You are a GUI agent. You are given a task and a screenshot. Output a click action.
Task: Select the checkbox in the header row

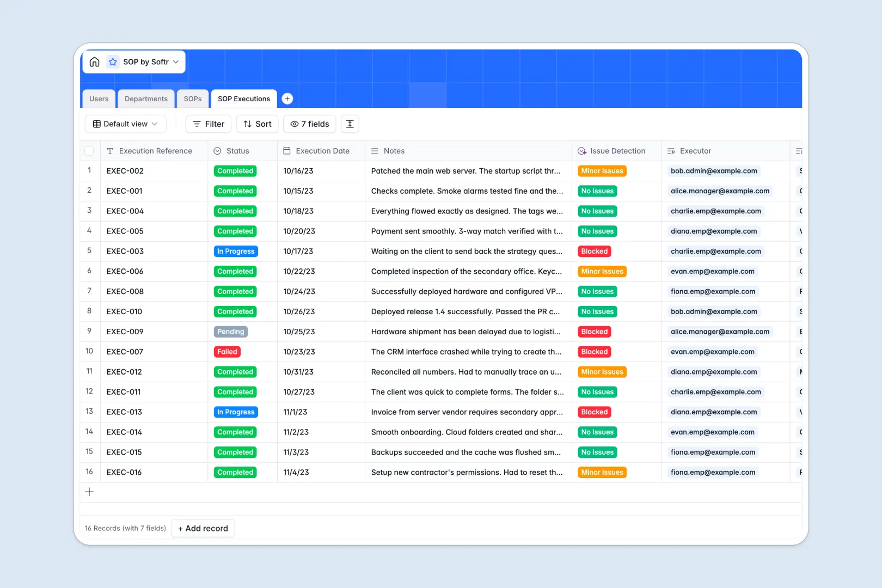pyautogui.click(x=89, y=150)
